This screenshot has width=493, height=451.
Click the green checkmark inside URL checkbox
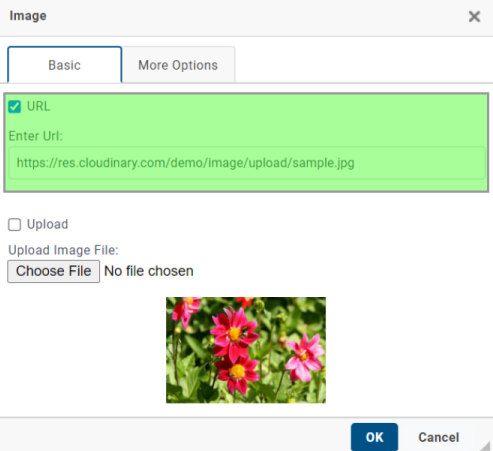(15, 107)
